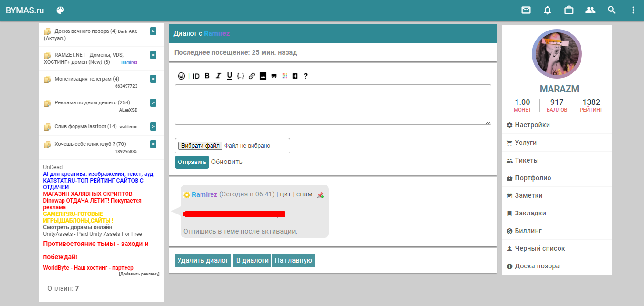Image resolution: width=644 pixels, height=306 pixels.
Task: Apply bold formatting in message editor
Action: 207,76
